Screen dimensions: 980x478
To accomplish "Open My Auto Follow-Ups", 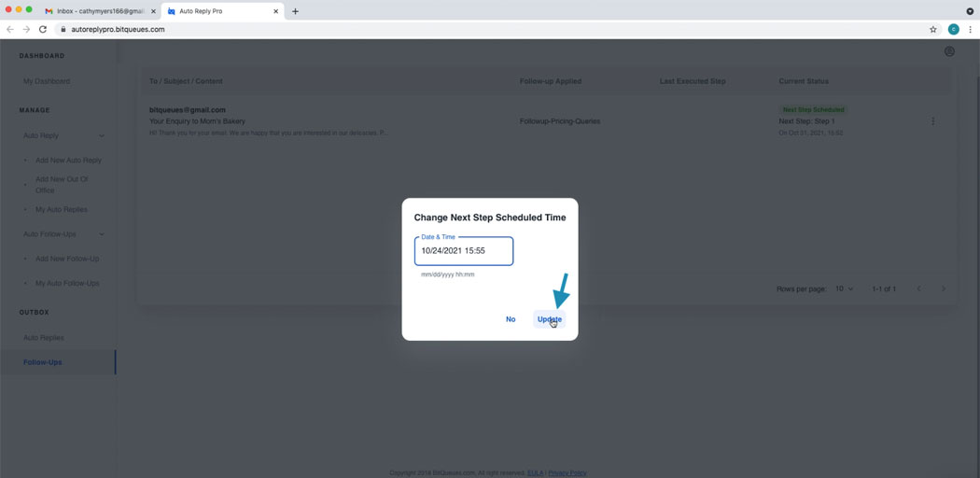I will 67,283.
